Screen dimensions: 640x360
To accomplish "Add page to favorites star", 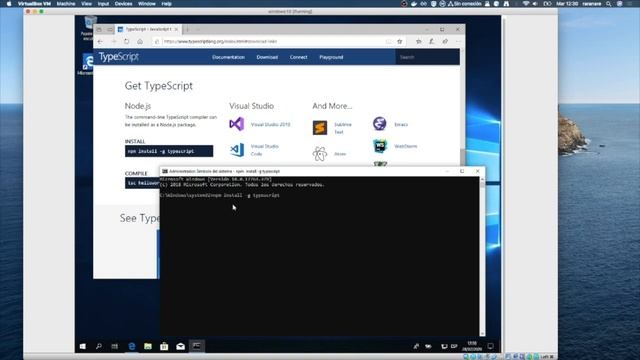I will [x=400, y=42].
